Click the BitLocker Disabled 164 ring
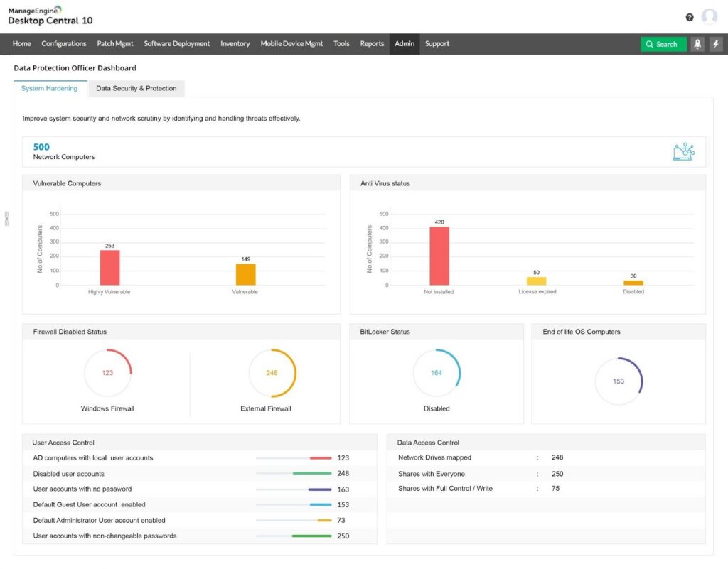Screen dimensions: 728x569 437,373
